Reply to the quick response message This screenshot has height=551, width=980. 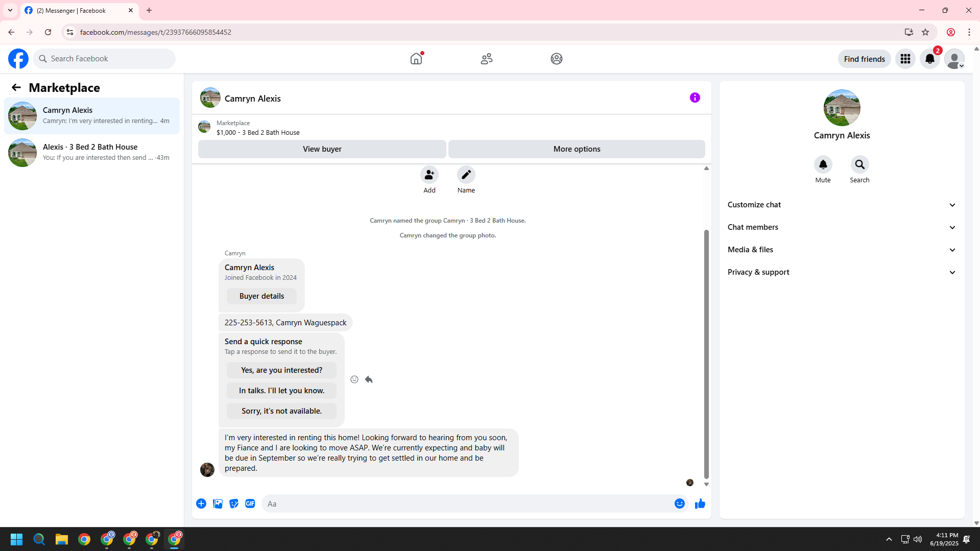[x=369, y=379]
